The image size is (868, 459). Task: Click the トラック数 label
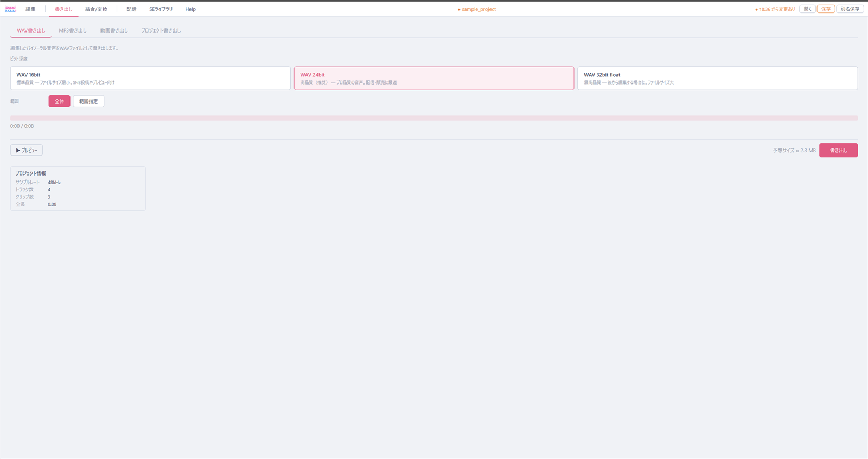pos(24,190)
